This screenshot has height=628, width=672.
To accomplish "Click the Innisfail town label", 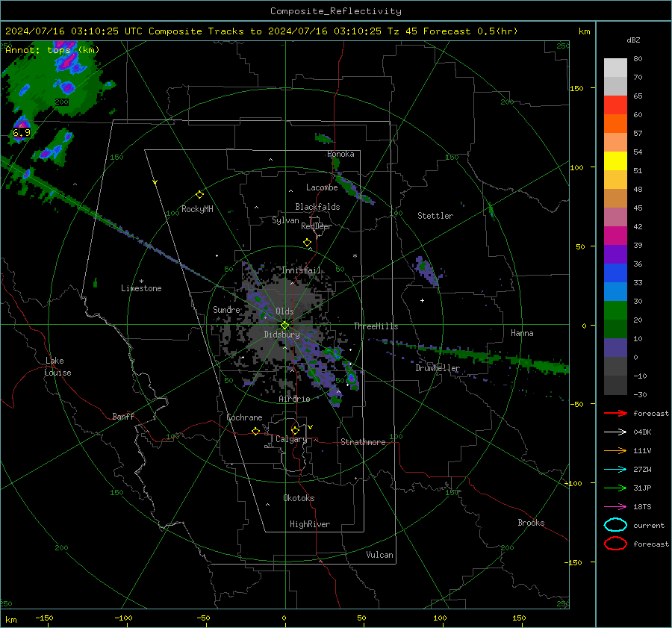I will point(301,270).
